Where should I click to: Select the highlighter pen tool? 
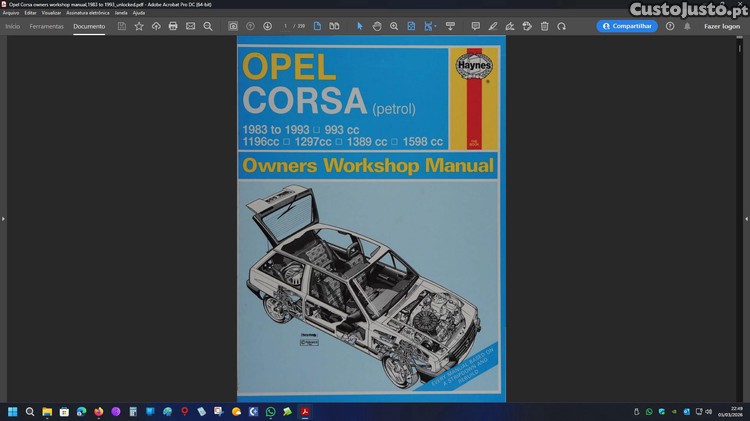pyautogui.click(x=493, y=26)
